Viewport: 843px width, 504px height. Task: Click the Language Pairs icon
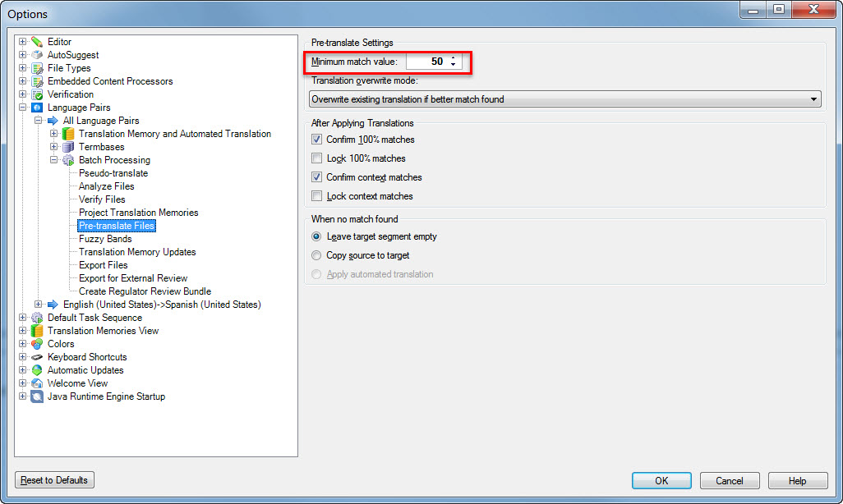[x=37, y=108]
